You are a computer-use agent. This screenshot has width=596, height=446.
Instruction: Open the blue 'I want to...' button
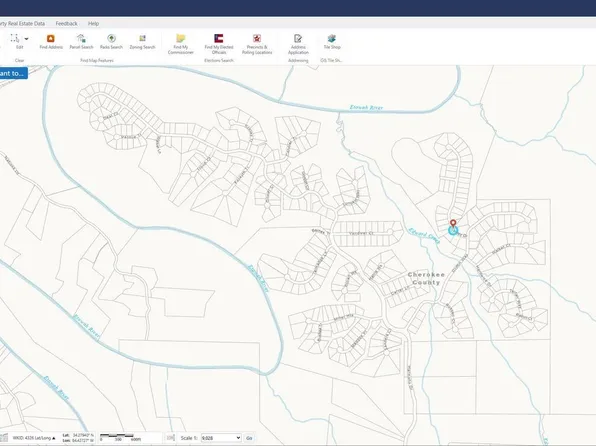[x=13, y=73]
